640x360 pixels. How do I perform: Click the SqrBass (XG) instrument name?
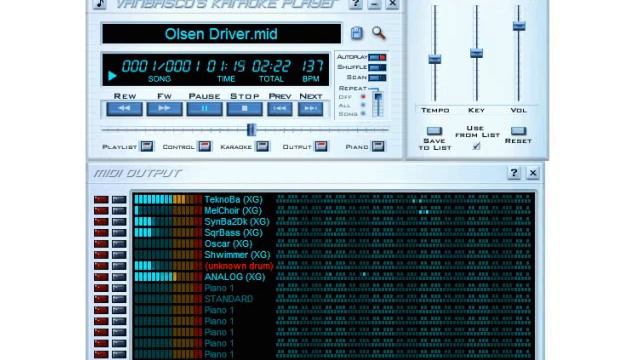pyautogui.click(x=233, y=233)
